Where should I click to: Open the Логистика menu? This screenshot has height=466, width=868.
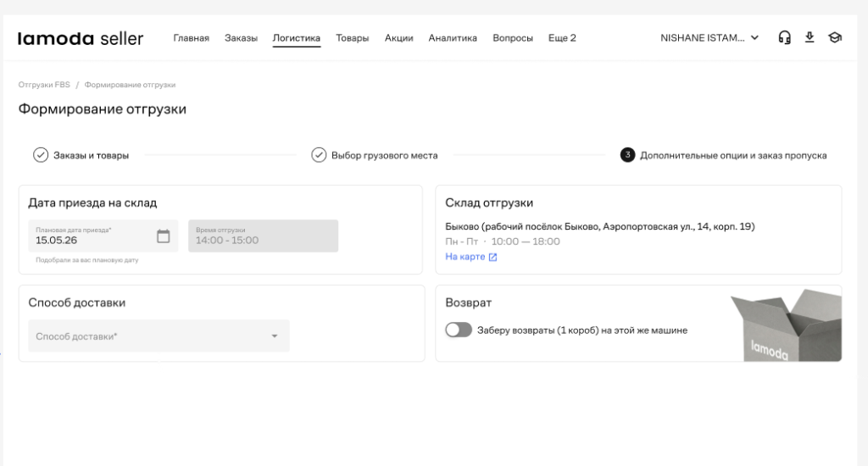click(296, 37)
